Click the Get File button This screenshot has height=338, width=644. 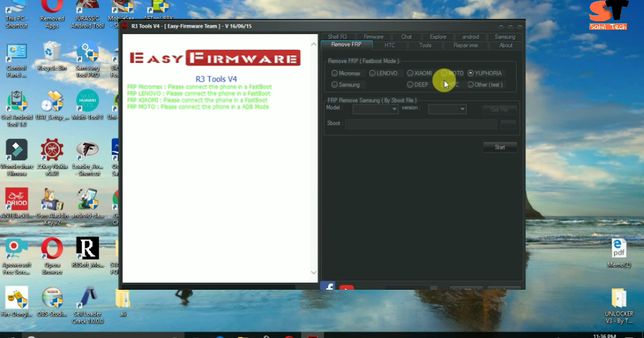pyautogui.click(x=500, y=108)
